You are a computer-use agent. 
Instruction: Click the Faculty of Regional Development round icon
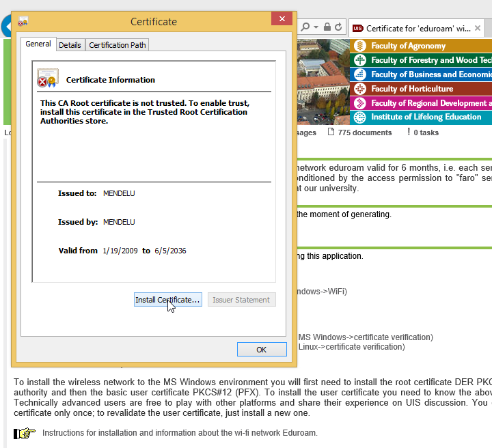click(360, 103)
